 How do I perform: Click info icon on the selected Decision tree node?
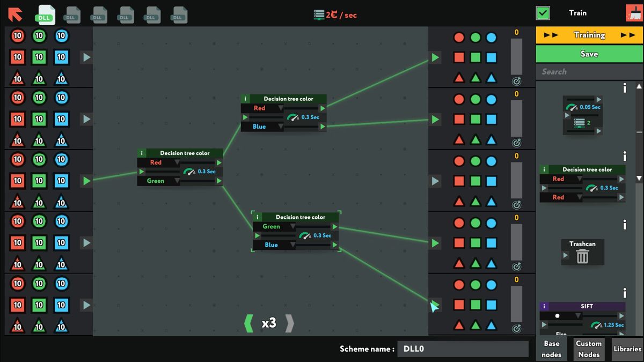pos(257,217)
